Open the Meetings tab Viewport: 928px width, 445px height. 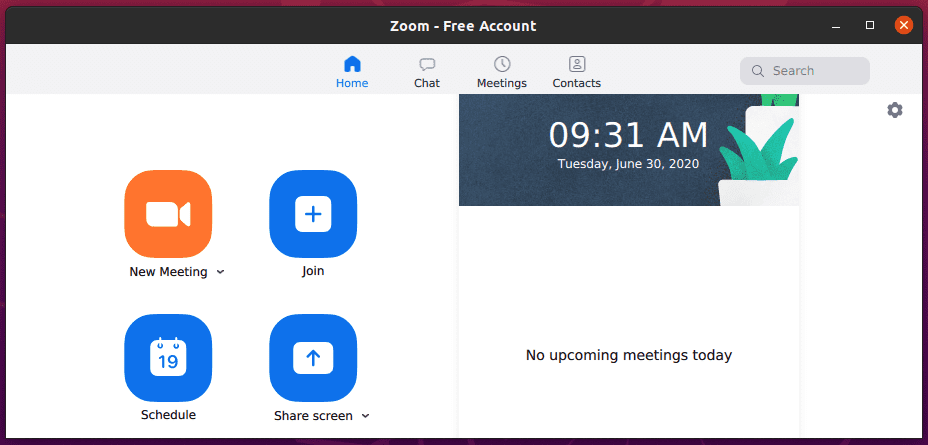502,72
